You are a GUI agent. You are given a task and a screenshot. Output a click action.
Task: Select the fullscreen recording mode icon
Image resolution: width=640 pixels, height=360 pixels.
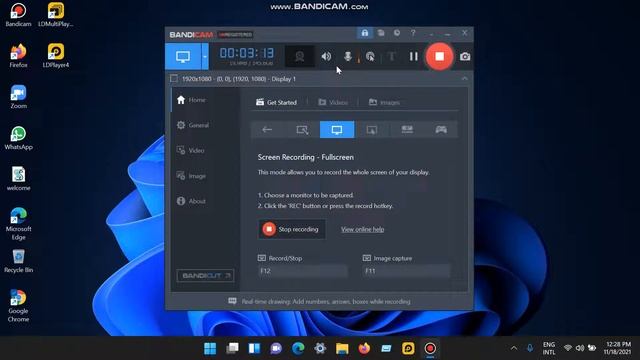[337, 130]
